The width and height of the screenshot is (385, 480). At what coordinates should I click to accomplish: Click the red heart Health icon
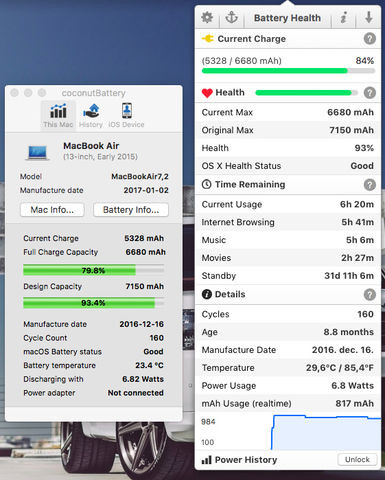point(207,93)
